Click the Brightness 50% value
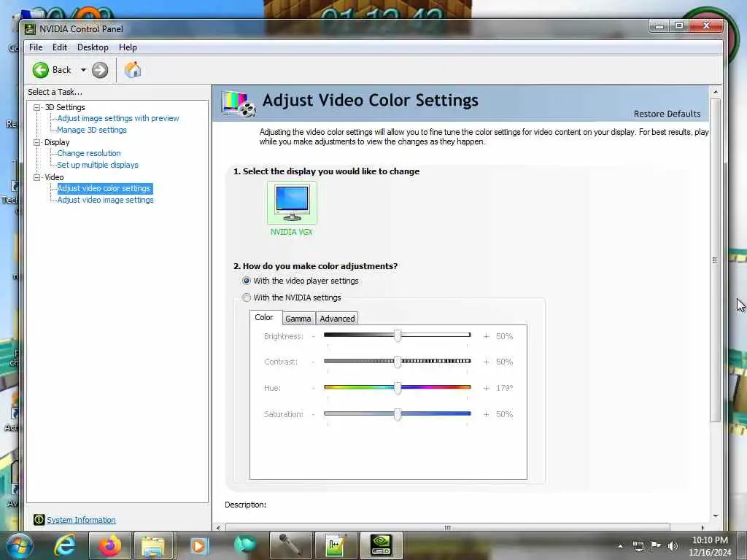The height and width of the screenshot is (560, 747). click(x=504, y=336)
